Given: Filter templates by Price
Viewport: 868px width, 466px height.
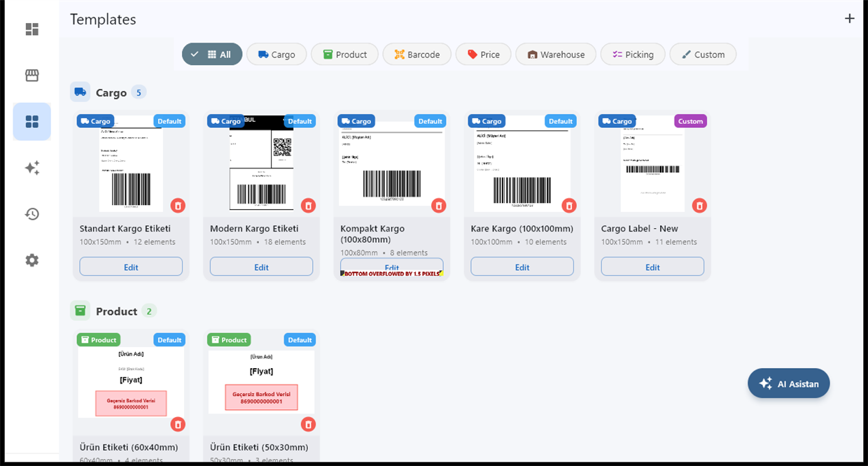Looking at the screenshot, I should (x=484, y=55).
